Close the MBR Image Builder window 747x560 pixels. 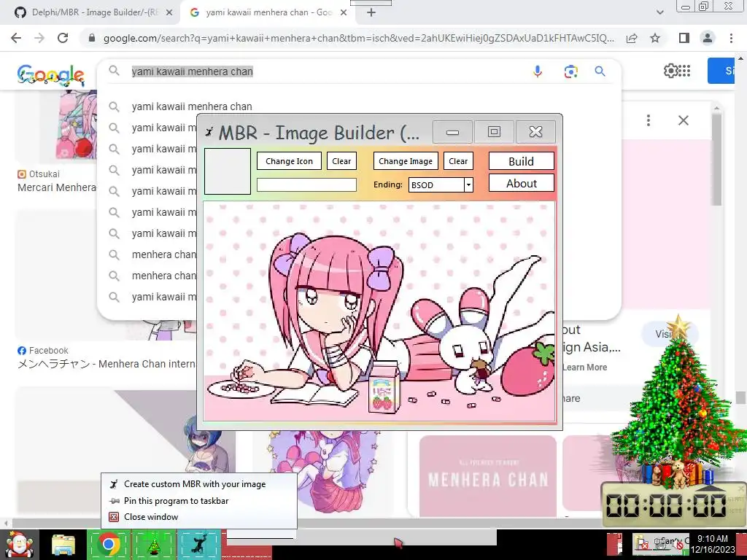click(535, 132)
